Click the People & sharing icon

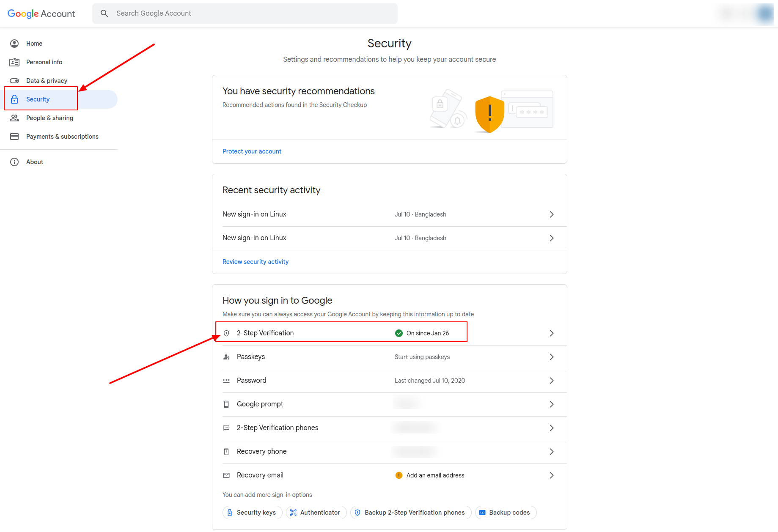pyautogui.click(x=14, y=118)
